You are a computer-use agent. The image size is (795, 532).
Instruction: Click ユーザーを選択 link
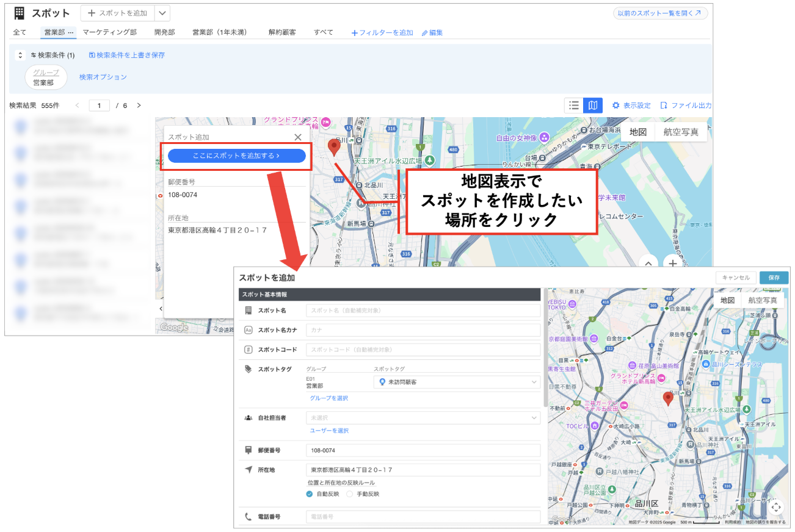(x=329, y=430)
